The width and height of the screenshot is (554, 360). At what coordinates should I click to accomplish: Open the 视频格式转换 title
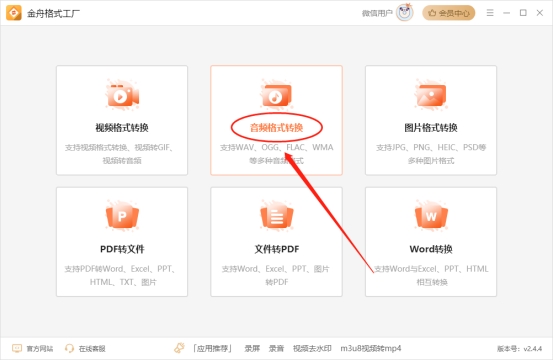(122, 128)
